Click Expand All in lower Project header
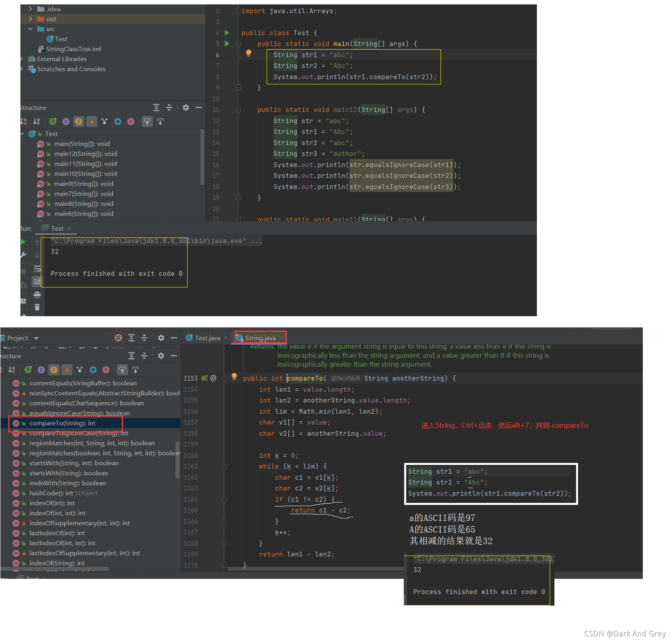Screen dimensions: 672x642 132,338
